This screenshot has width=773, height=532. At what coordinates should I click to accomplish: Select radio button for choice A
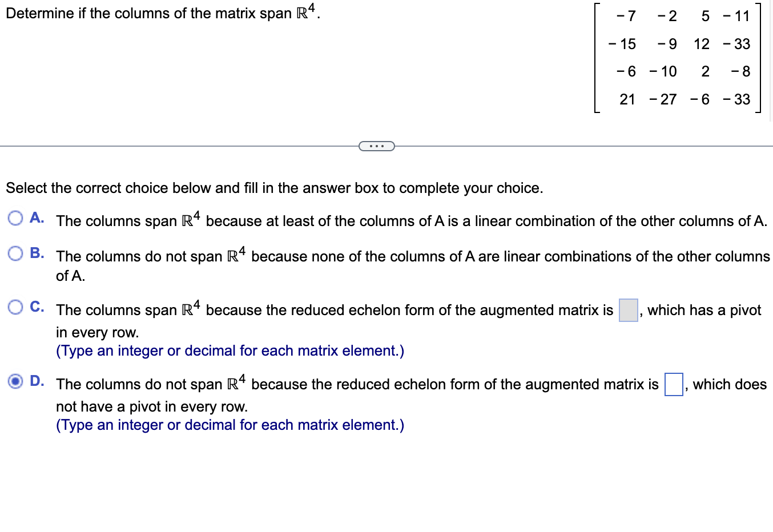pos(15,217)
